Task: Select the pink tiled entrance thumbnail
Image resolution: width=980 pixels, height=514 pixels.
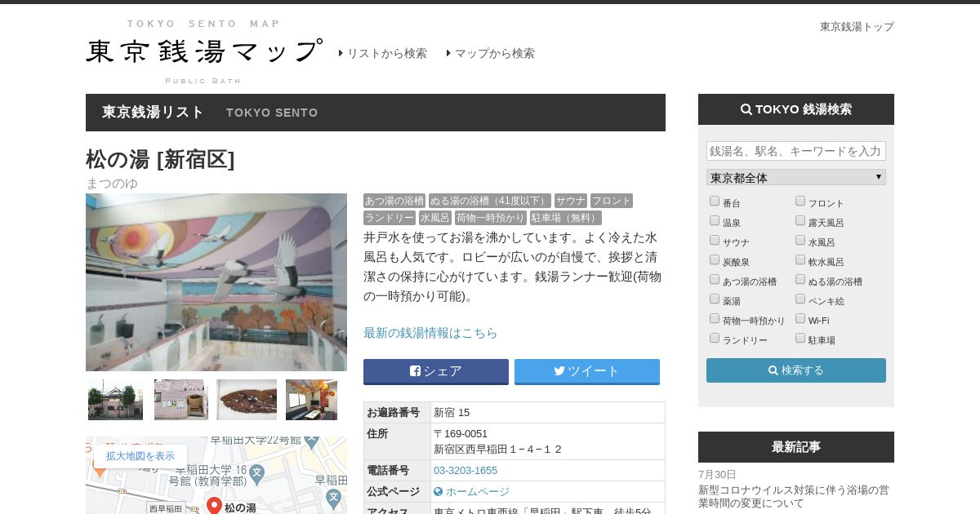Action: pyautogui.click(x=180, y=400)
